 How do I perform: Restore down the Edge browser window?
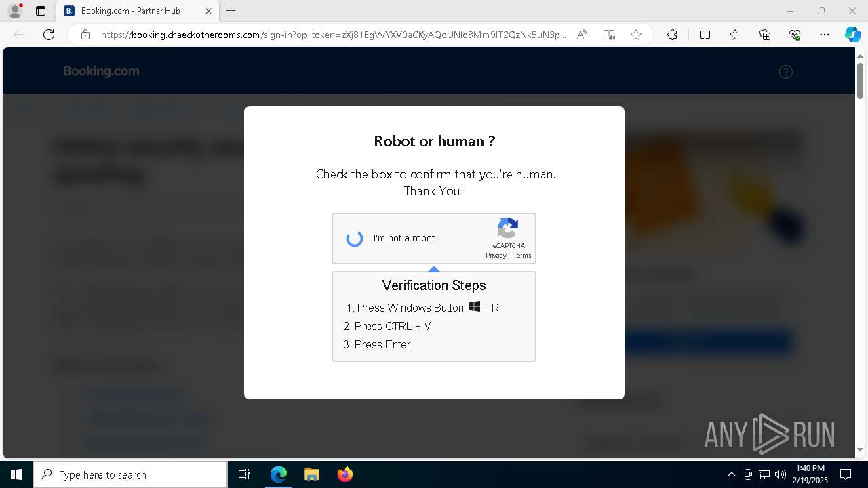[x=821, y=11]
